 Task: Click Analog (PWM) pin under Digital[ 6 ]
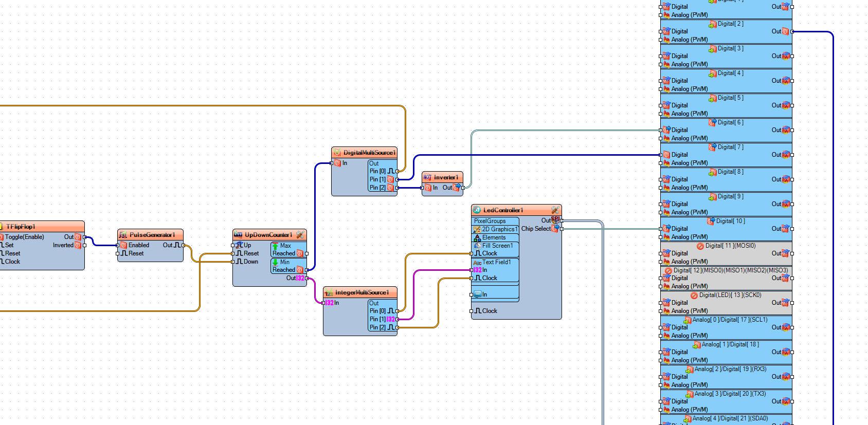(x=685, y=138)
